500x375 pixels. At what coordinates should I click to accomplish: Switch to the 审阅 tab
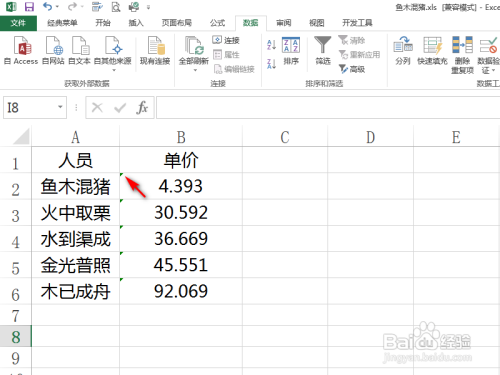(284, 23)
